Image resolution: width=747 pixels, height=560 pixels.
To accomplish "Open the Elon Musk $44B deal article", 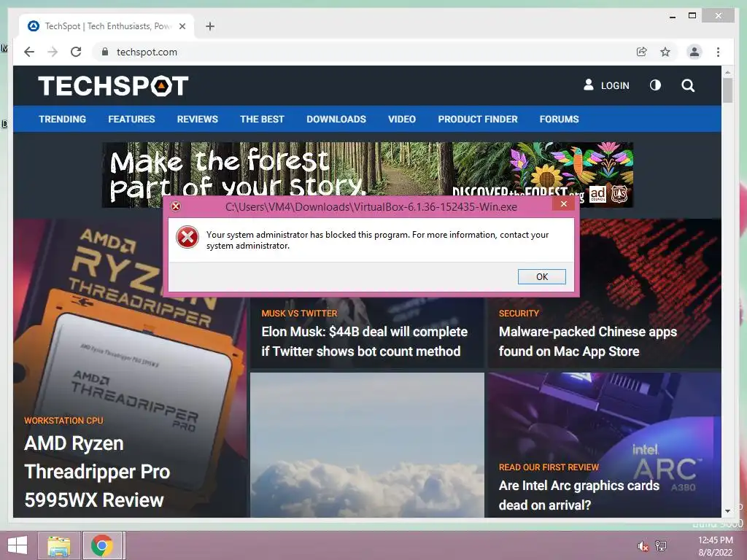I will [364, 341].
